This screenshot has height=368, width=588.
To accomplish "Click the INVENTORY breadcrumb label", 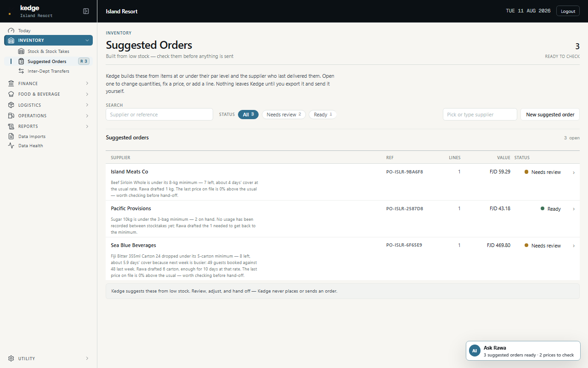I will (x=119, y=33).
